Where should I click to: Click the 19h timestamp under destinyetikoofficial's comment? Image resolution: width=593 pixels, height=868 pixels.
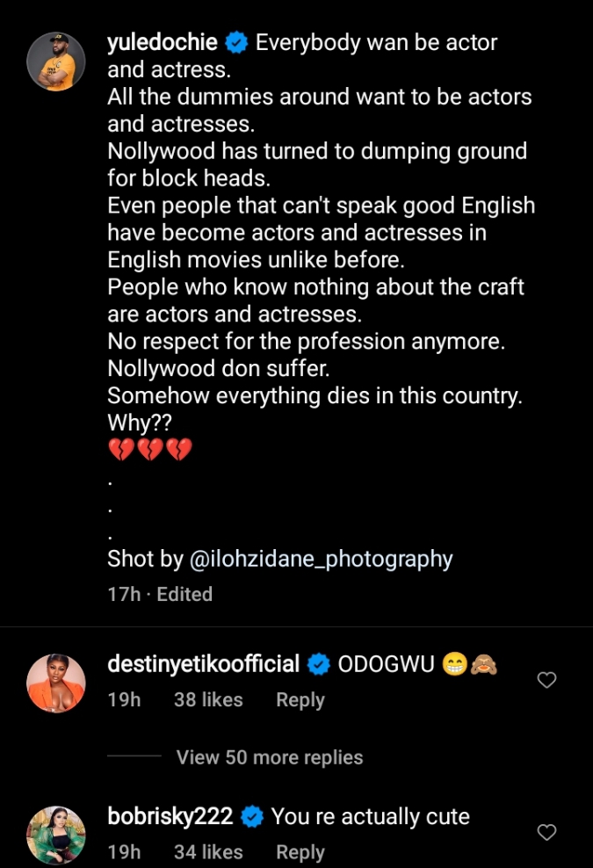124,700
